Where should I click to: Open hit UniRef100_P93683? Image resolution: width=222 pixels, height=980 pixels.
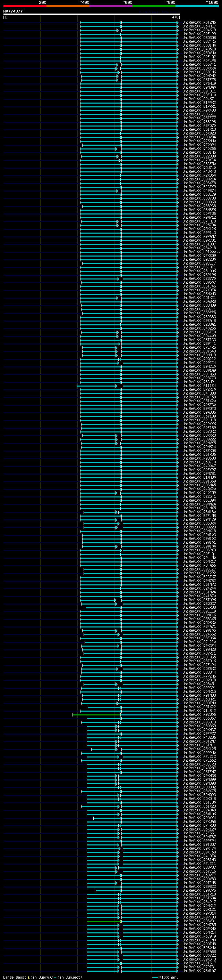coord(199,459)
